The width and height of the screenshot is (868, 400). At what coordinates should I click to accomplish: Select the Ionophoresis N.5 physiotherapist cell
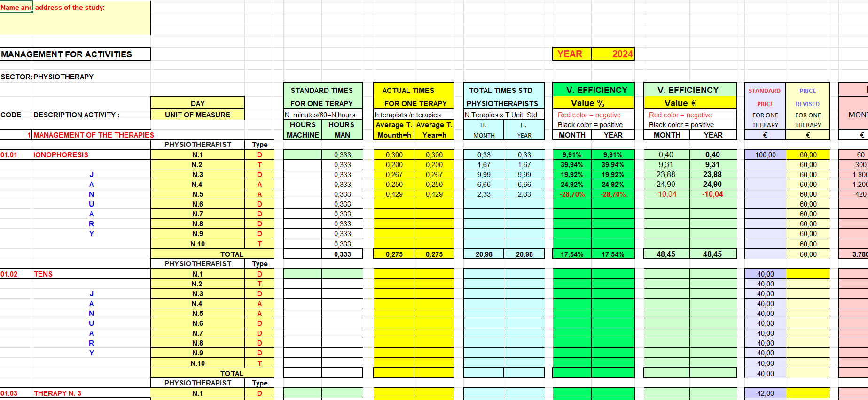tap(197, 194)
